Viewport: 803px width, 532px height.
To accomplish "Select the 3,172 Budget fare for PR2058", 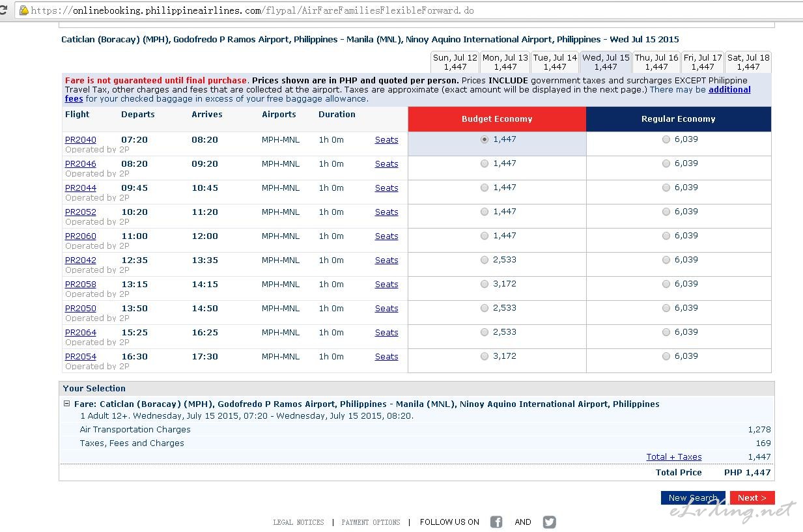I will point(485,284).
